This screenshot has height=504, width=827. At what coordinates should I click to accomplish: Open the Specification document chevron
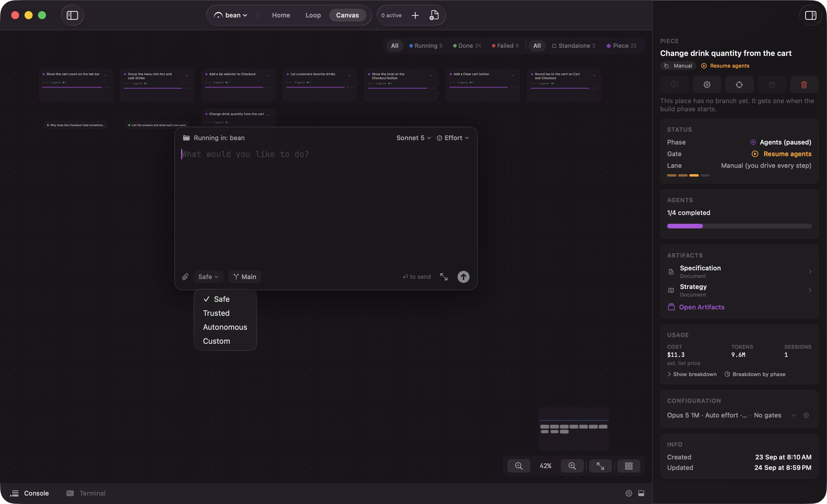coord(810,272)
